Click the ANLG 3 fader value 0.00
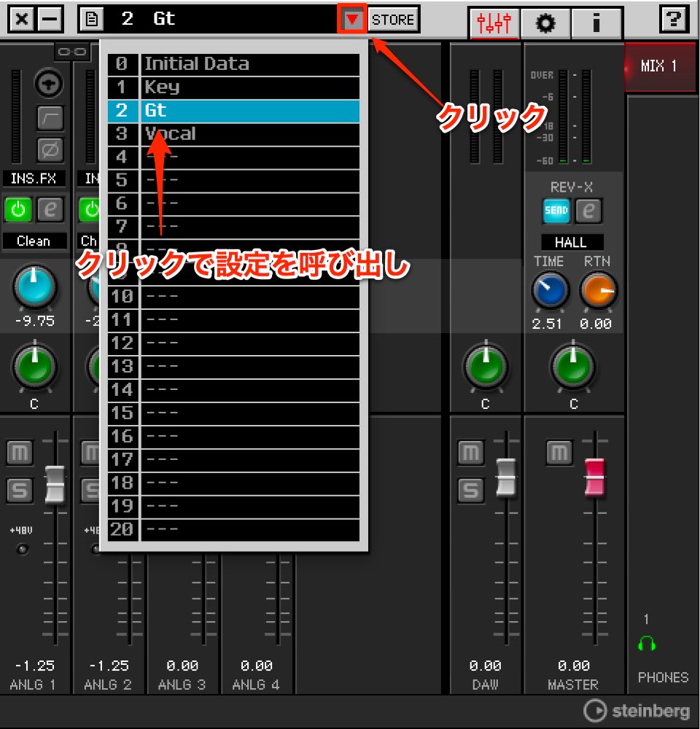The image size is (700, 729). 182,666
